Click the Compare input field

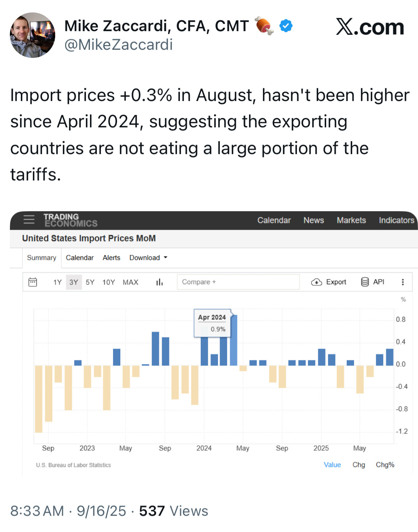[x=238, y=282]
